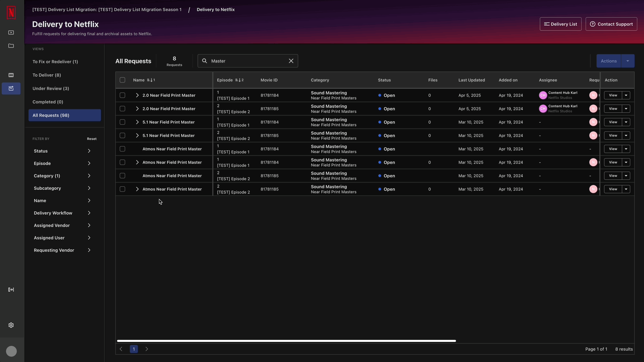Viewport: 644px width, 362px height.
Task: Click the search magnifier icon
Action: pos(205,61)
